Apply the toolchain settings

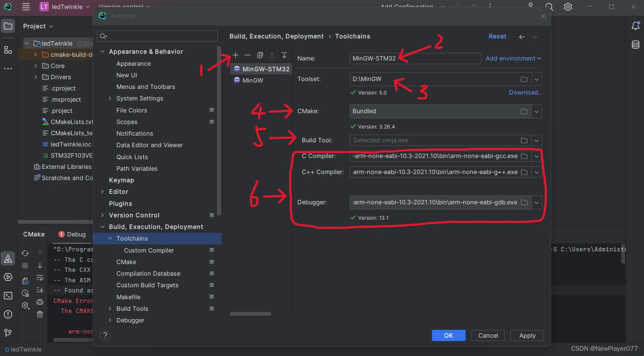coord(527,335)
